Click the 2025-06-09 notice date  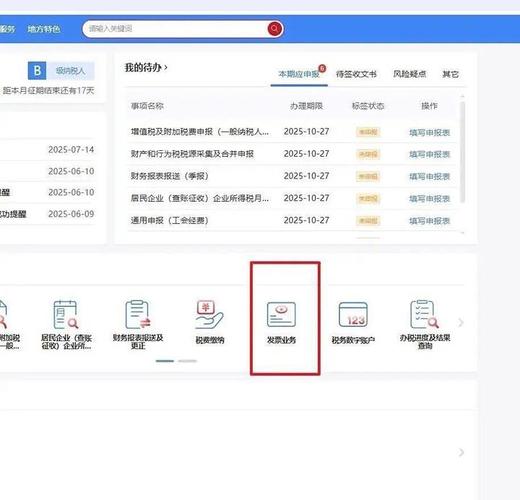[x=71, y=214]
